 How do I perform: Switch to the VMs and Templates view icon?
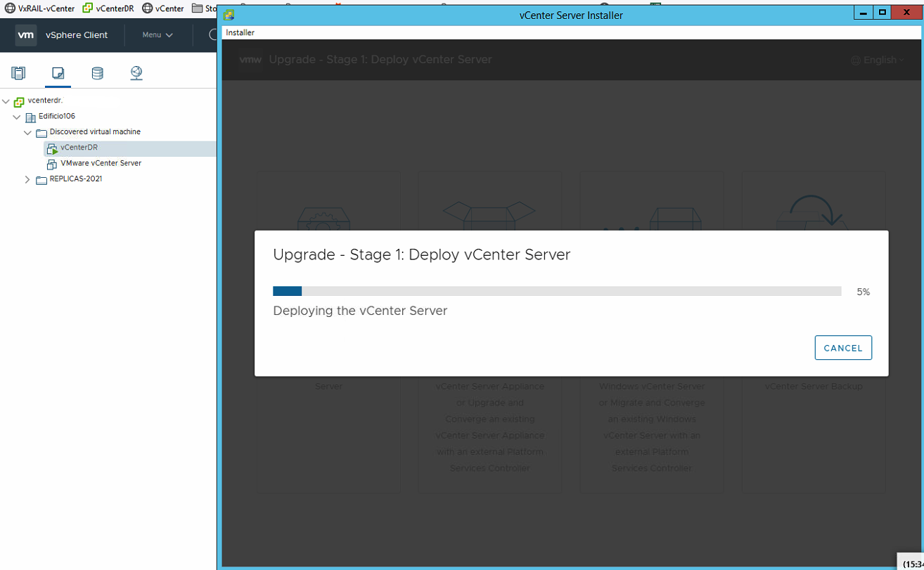tap(58, 73)
